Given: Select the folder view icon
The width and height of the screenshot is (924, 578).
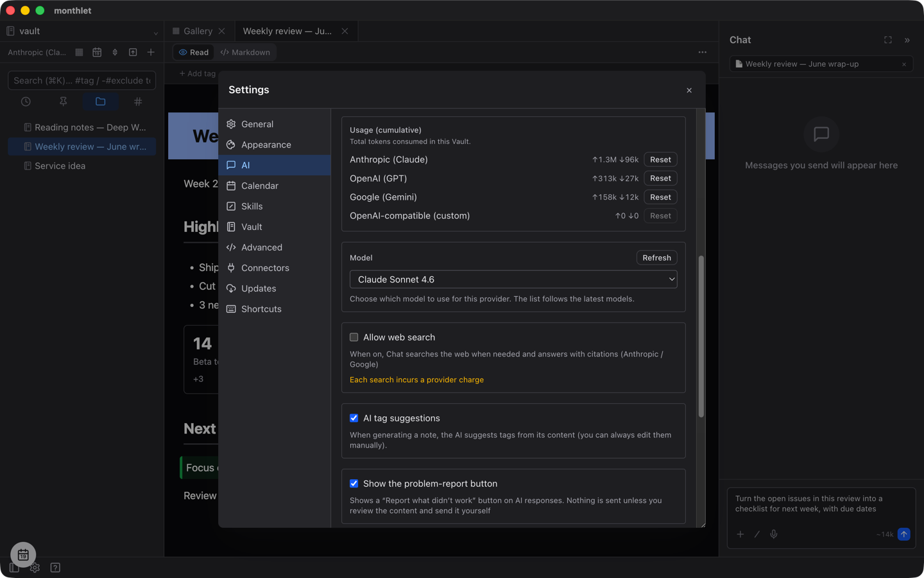Looking at the screenshot, I should coord(101,101).
